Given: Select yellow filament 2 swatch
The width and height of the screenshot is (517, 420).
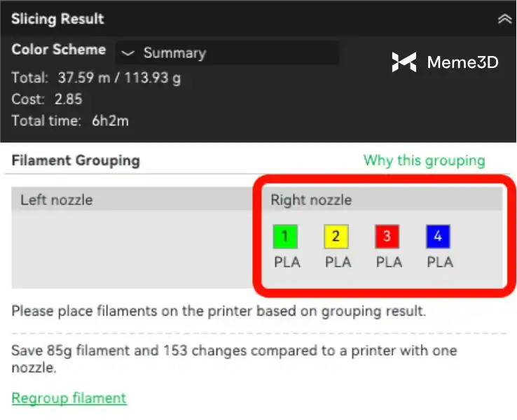Looking at the screenshot, I should pyautogui.click(x=336, y=237).
